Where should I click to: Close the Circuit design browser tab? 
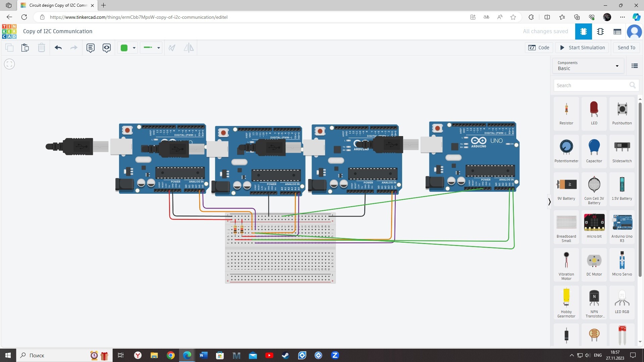92,5
